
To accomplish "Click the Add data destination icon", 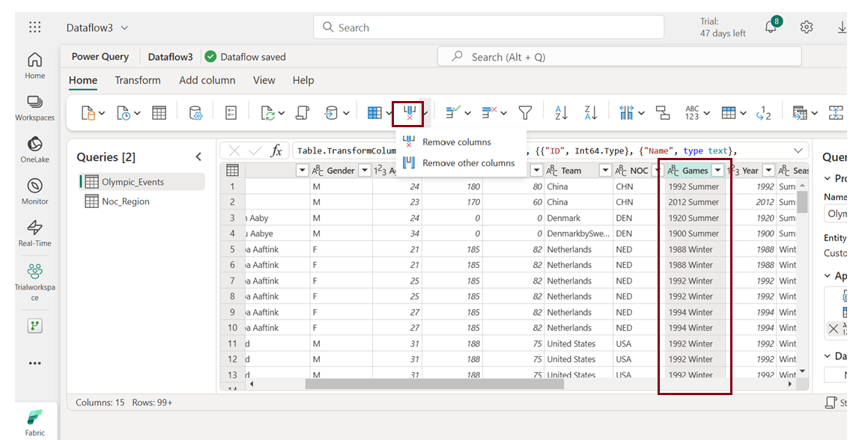I will (331, 113).
